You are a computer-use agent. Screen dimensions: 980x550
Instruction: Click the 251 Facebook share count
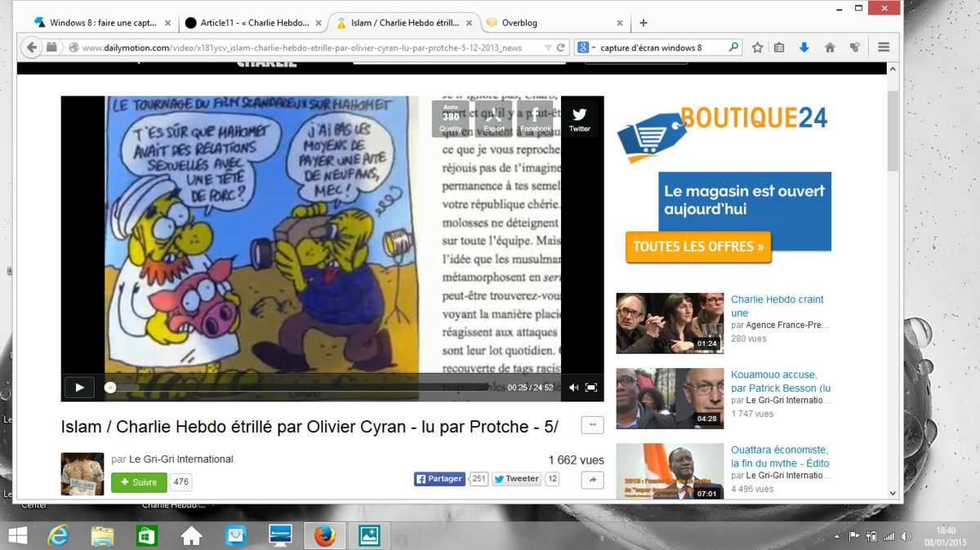[x=479, y=479]
